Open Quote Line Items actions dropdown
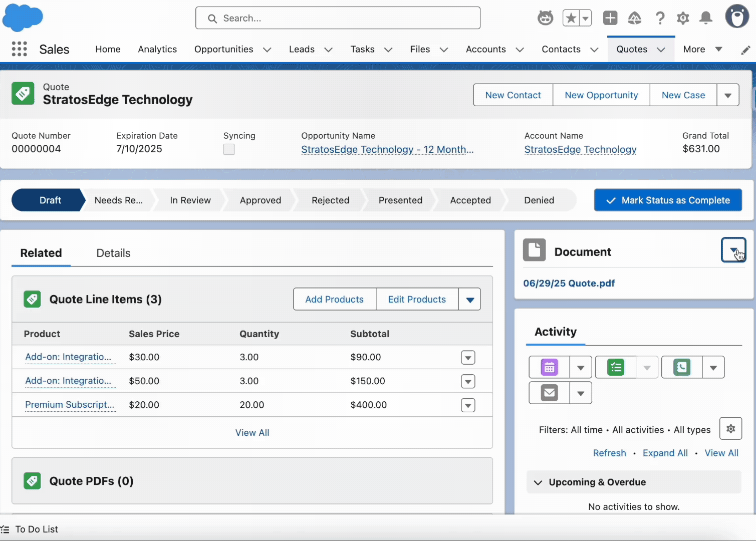The image size is (756, 541). coord(470,300)
